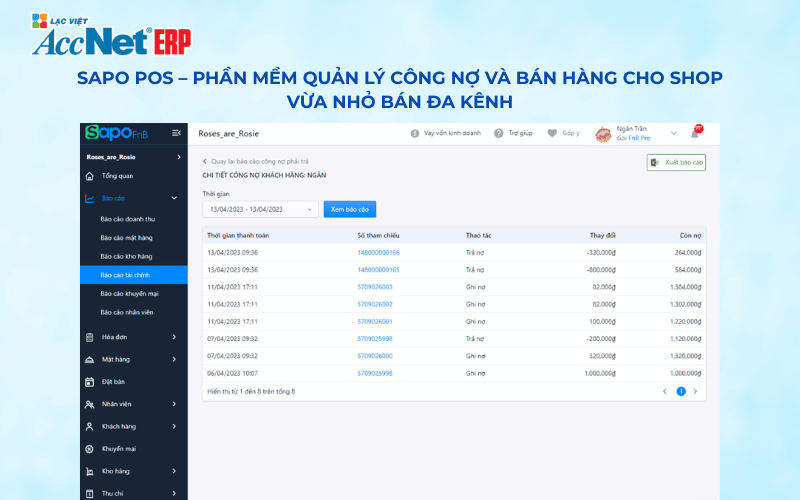The width and height of the screenshot is (800, 500).
Task: Click the Vay vốn kinh doanh link text
Action: click(x=452, y=133)
